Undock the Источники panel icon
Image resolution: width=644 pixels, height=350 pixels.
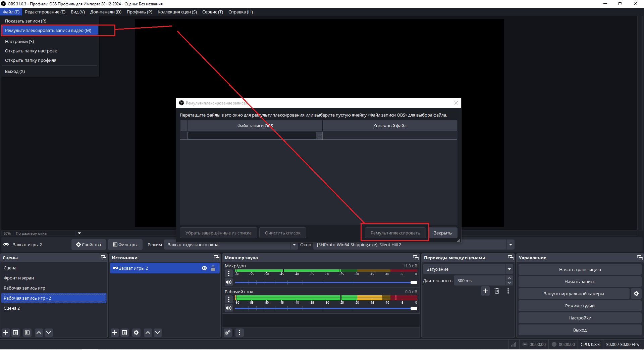(217, 258)
